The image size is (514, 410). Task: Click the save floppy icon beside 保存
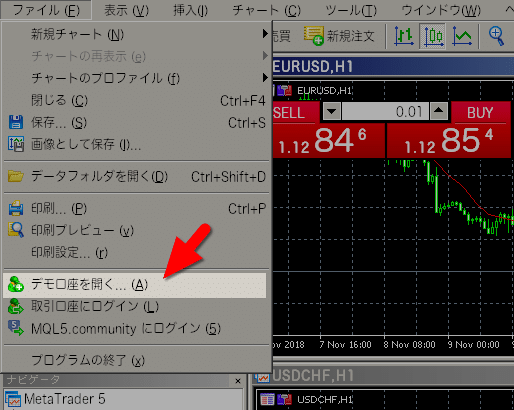click(x=15, y=122)
